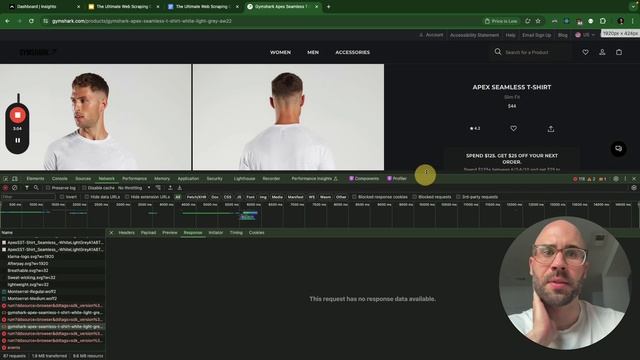
Task: Click the network filter funnel icon
Action: (27, 188)
